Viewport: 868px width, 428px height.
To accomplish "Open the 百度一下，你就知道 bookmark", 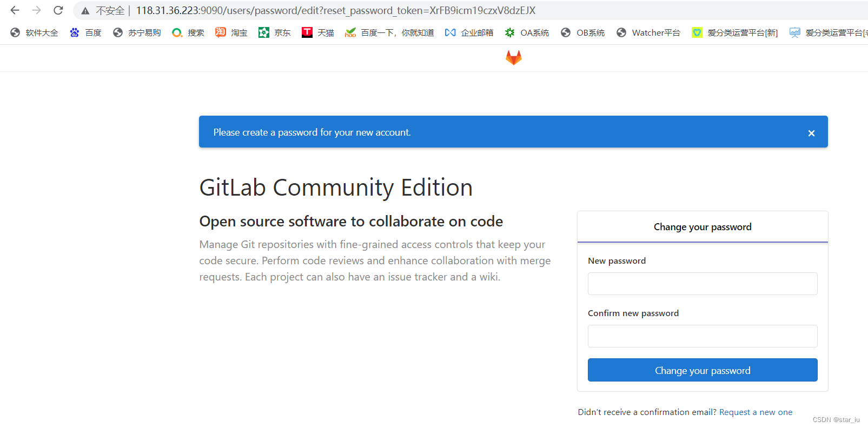I will (389, 32).
